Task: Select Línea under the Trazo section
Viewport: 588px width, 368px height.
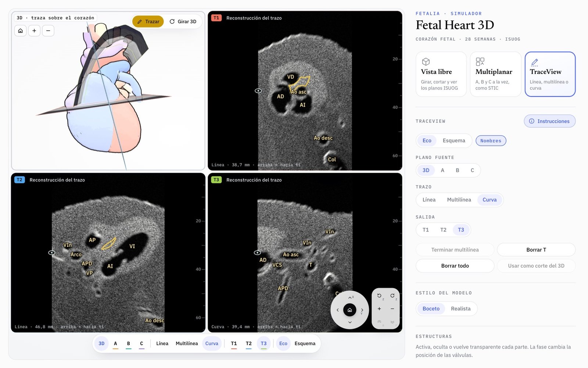Action: point(429,200)
